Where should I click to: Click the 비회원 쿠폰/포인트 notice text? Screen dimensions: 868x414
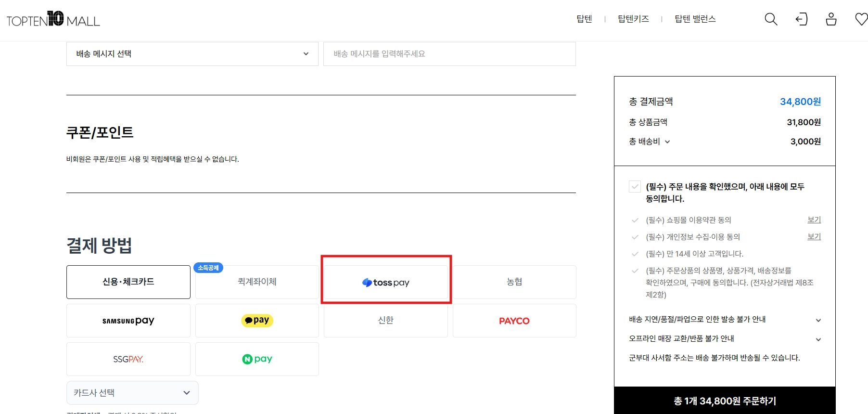pos(153,159)
